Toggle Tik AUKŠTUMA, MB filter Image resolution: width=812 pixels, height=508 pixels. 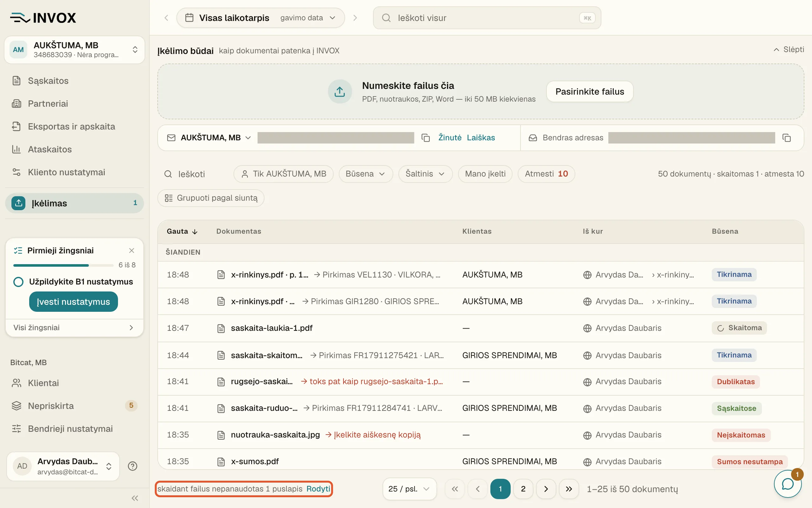[284, 174]
